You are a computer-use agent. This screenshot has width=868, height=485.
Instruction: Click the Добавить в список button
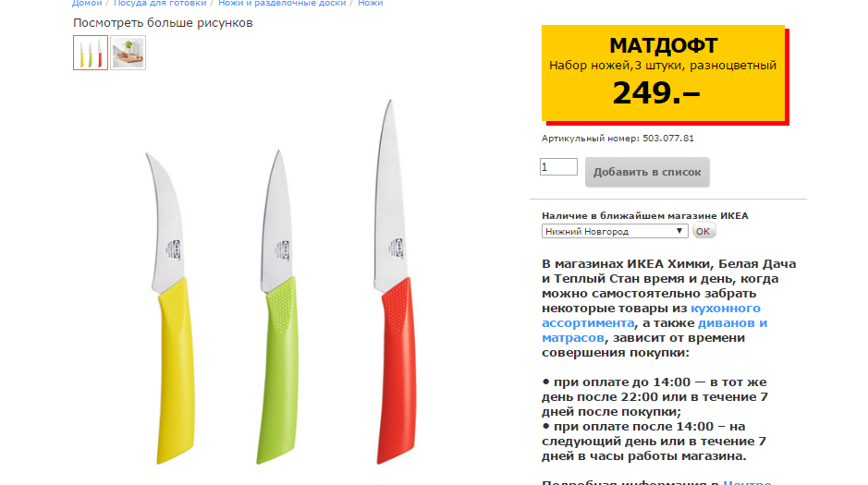[x=647, y=172]
